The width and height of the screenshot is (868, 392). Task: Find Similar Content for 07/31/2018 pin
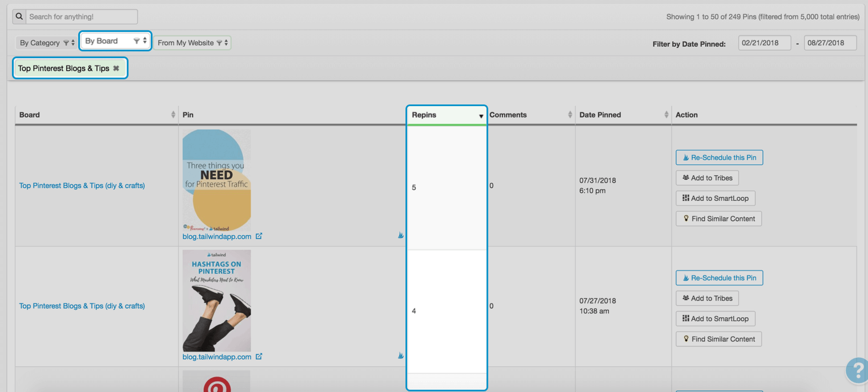tap(718, 219)
